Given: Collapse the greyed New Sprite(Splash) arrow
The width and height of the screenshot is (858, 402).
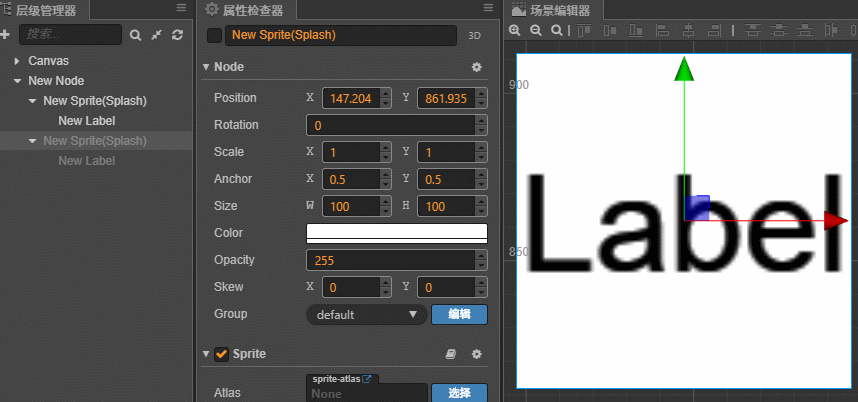Looking at the screenshot, I should [x=32, y=141].
